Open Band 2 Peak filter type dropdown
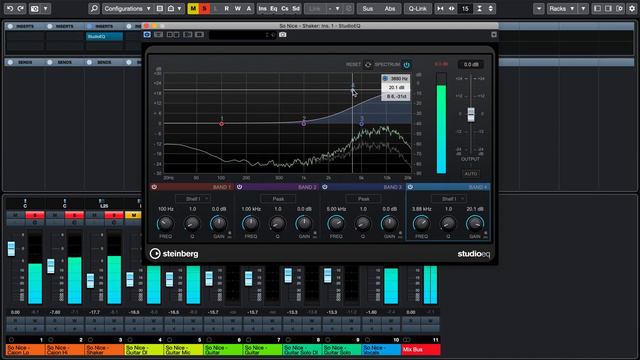The height and width of the screenshot is (360, 640). (x=278, y=199)
